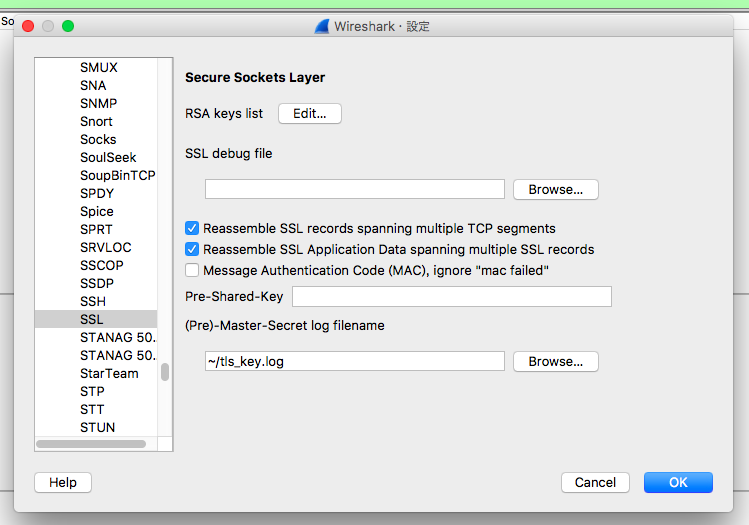Open SSH protocol preferences
This screenshot has height=525, width=749.
pos(93,301)
